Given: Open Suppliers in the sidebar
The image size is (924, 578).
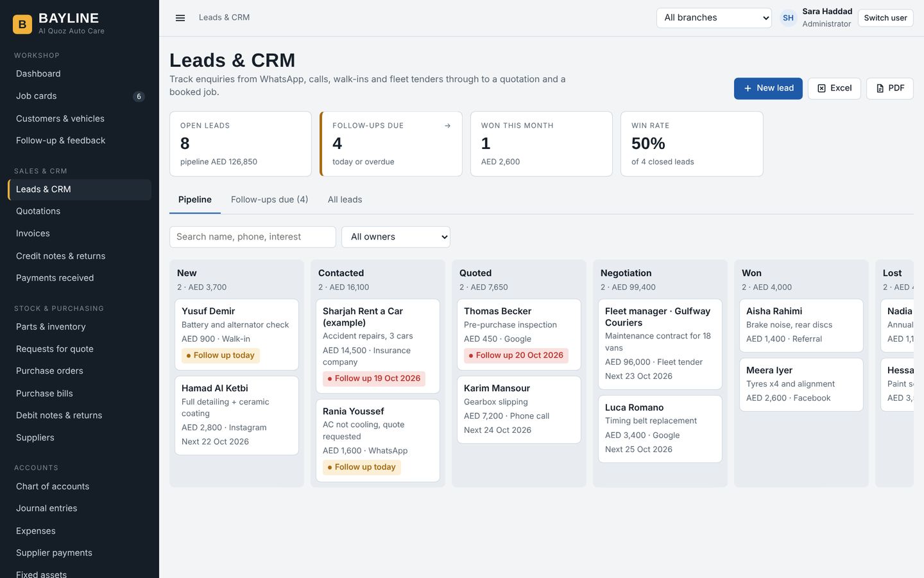Looking at the screenshot, I should (x=80, y=438).
